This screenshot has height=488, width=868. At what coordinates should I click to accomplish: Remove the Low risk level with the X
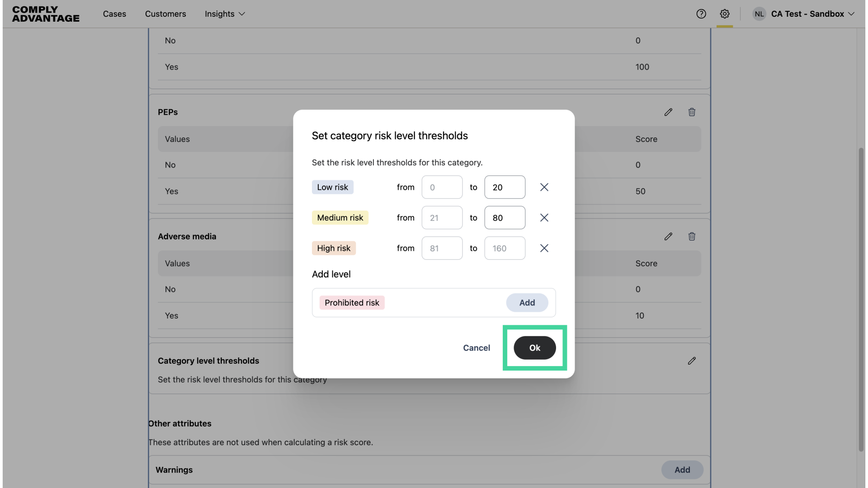544,187
